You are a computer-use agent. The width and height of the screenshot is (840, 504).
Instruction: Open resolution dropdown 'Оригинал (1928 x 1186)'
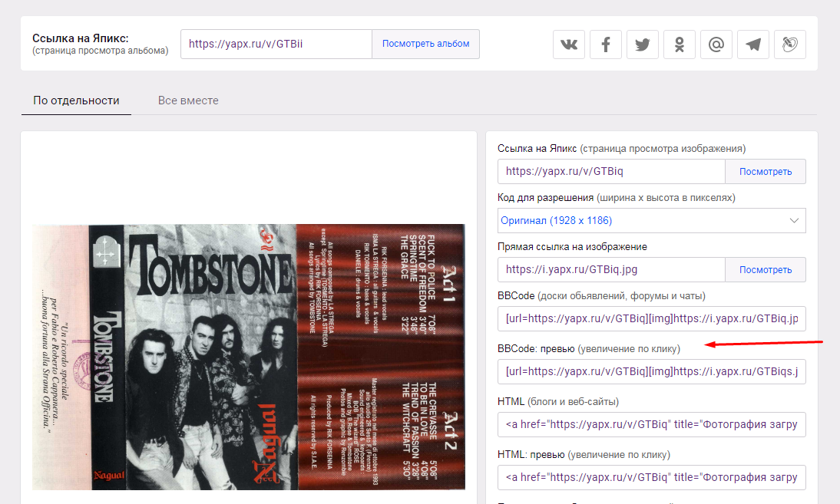point(651,220)
